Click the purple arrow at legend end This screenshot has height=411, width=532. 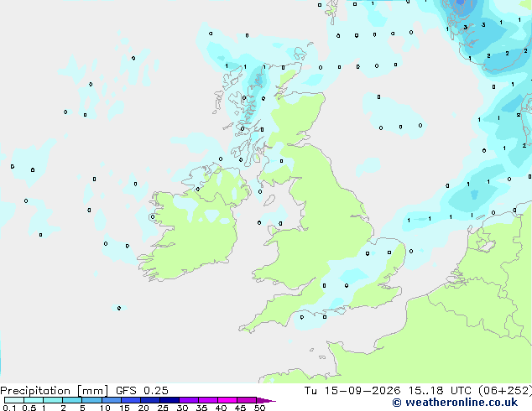tap(266, 400)
